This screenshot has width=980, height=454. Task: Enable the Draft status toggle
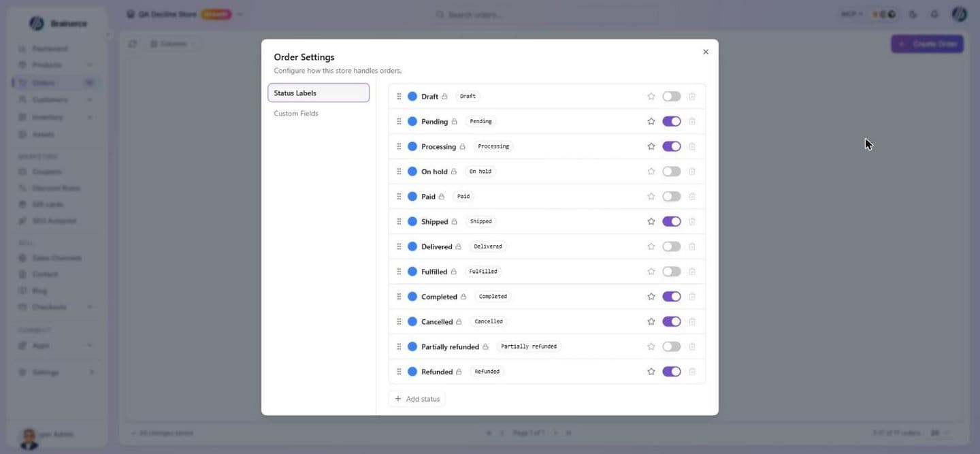tap(672, 97)
